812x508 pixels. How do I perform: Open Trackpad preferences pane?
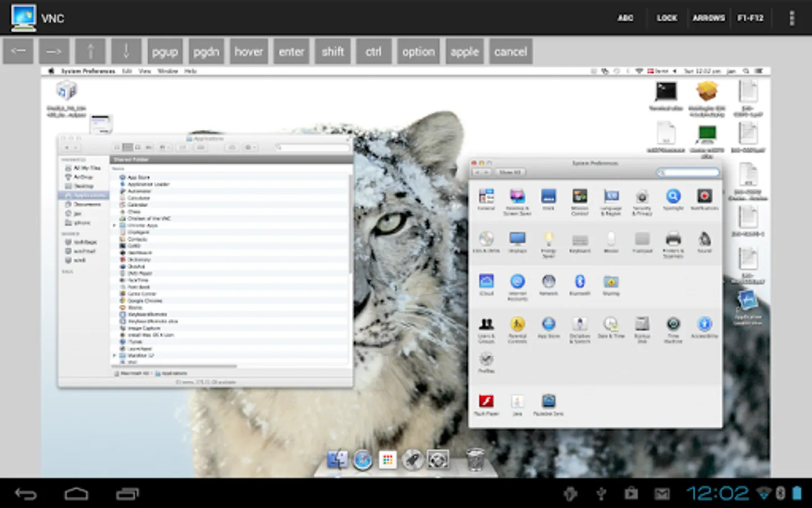coord(642,242)
